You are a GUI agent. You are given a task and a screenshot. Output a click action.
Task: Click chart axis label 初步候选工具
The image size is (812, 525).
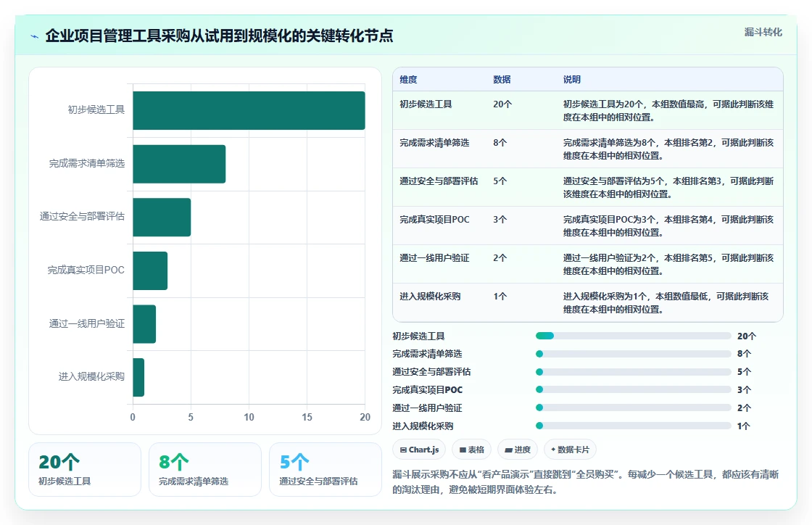coord(96,109)
